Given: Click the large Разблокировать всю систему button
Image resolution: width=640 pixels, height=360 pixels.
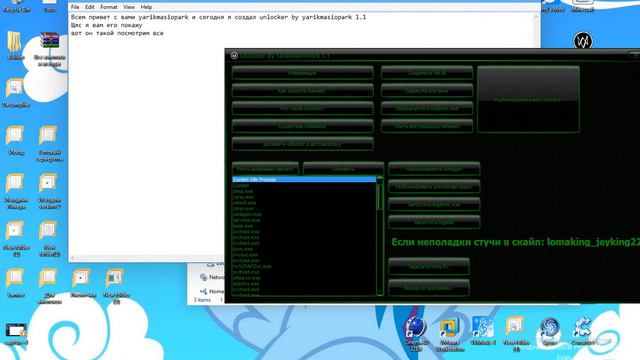Looking at the screenshot, I should pyautogui.click(x=528, y=99).
